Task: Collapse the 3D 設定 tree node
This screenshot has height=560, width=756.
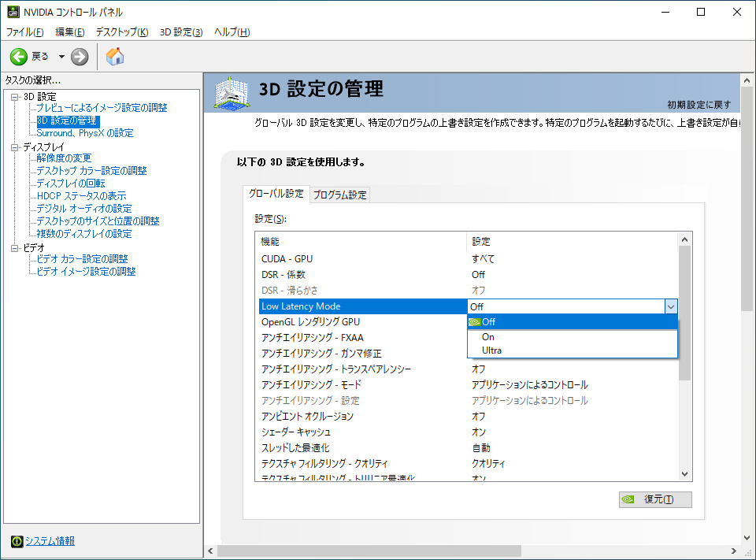Action: [15, 96]
